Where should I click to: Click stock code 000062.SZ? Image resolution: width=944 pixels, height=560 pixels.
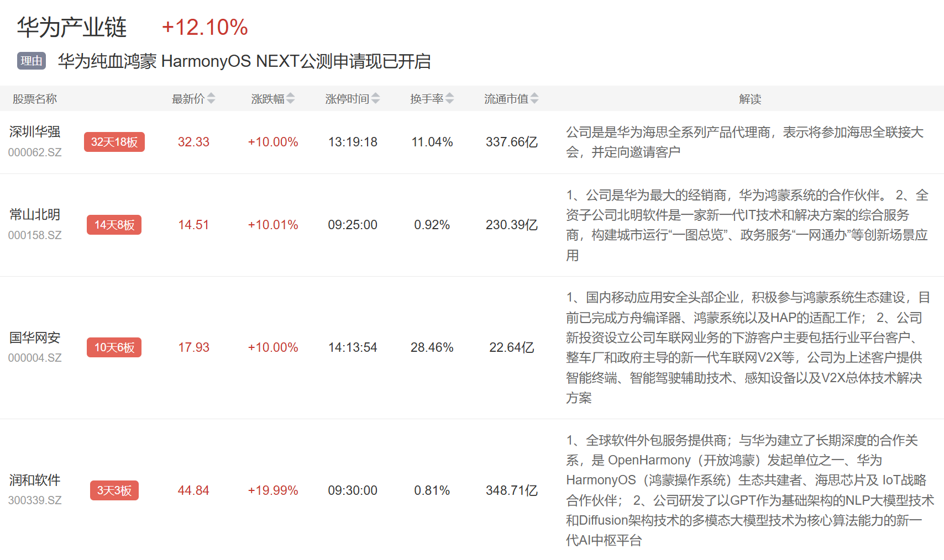tap(35, 152)
